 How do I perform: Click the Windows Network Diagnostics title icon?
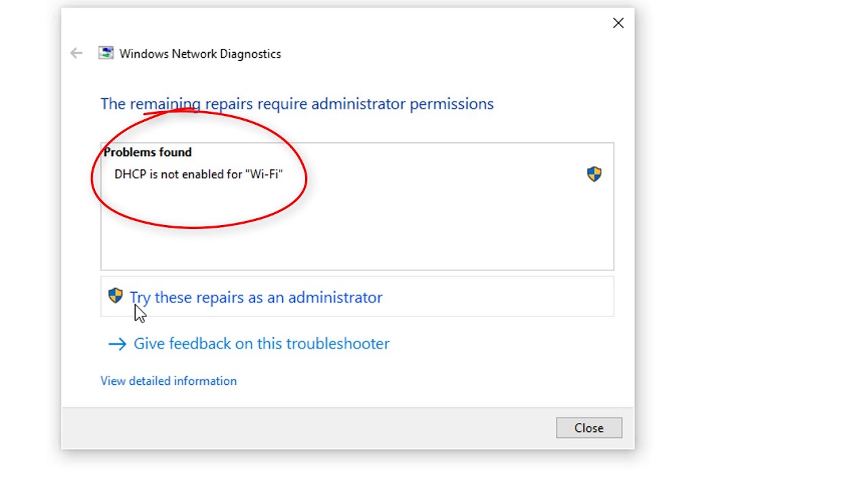point(106,53)
